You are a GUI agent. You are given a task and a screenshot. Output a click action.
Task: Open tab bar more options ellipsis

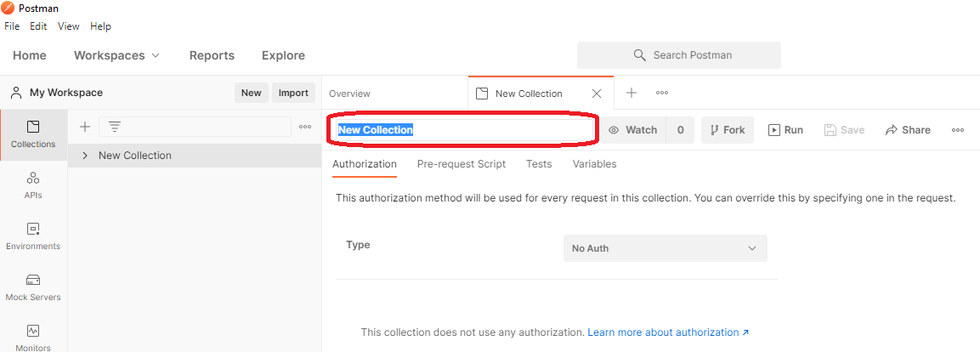pyautogui.click(x=662, y=94)
